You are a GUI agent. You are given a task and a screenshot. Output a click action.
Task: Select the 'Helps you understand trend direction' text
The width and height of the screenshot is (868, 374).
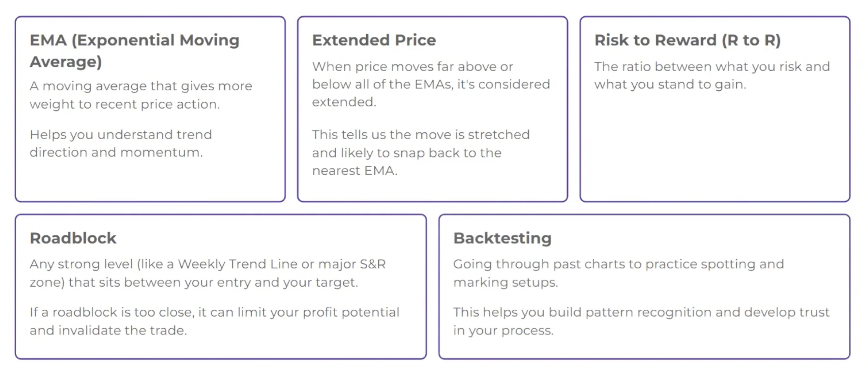point(121,143)
